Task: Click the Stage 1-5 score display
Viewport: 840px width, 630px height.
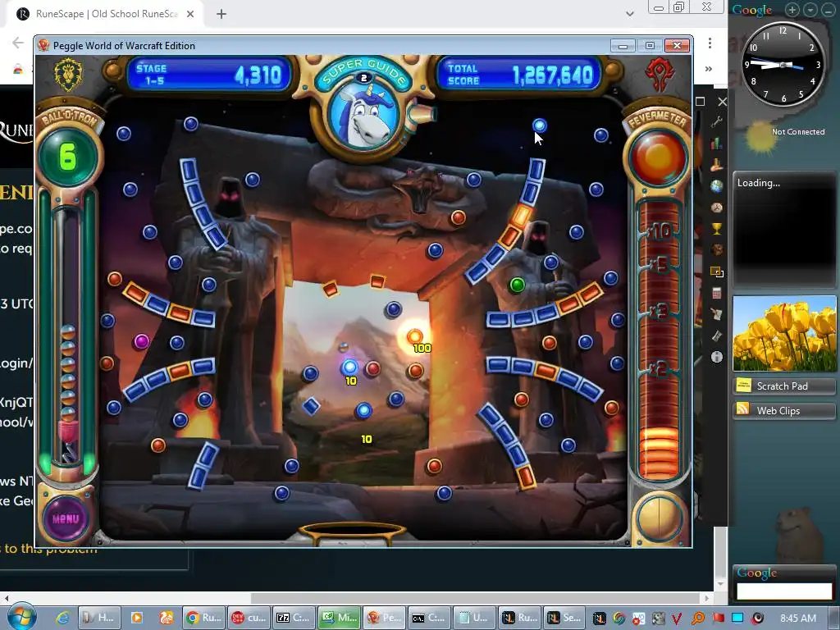Action: coord(209,75)
